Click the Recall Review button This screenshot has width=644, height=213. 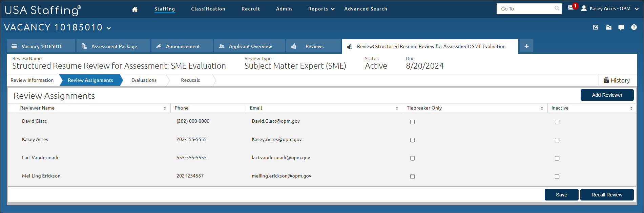(607, 195)
